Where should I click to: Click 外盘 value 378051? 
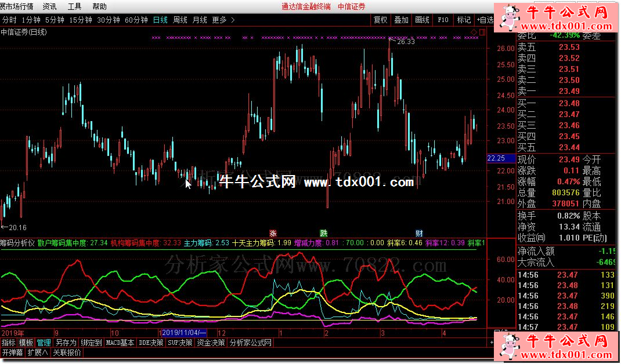tap(565, 204)
